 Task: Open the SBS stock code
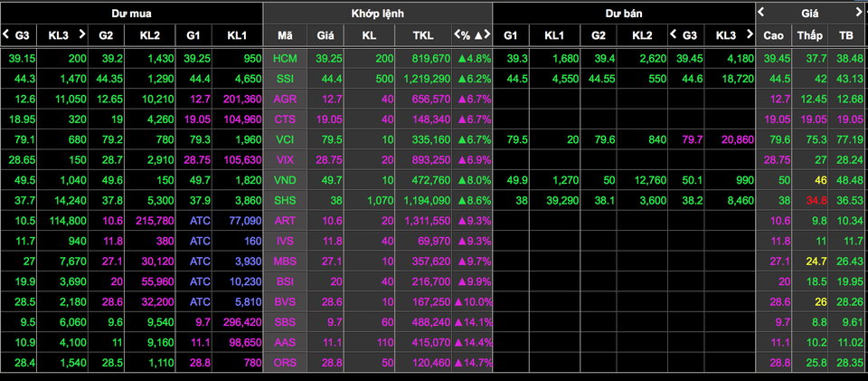(x=285, y=322)
